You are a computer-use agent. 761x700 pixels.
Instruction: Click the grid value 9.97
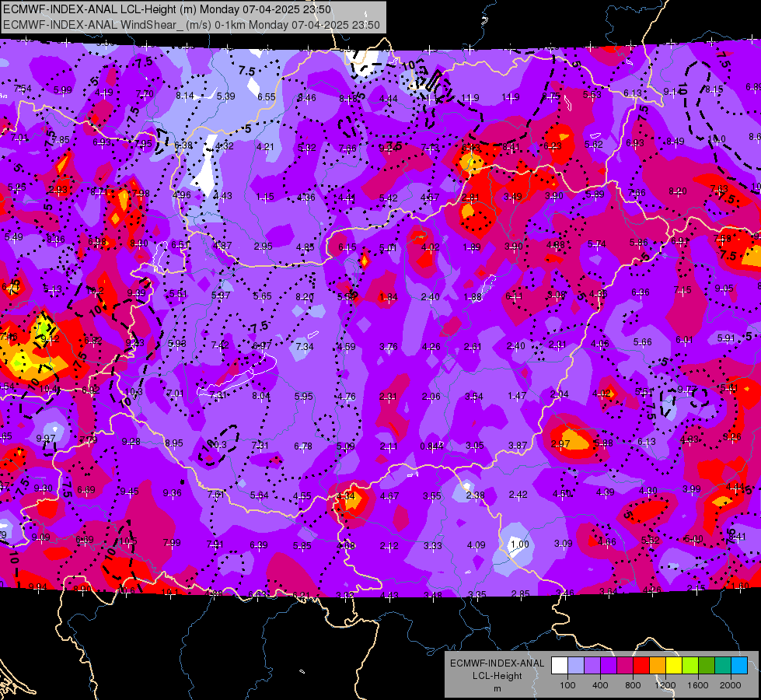pos(46,438)
